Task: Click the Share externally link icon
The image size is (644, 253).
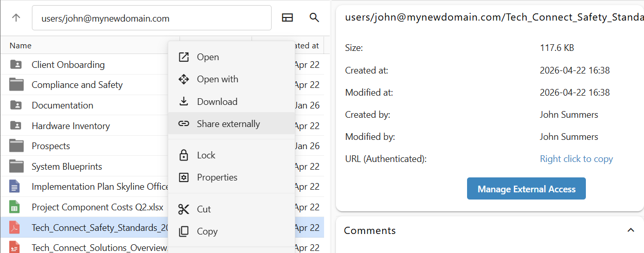Action: click(184, 124)
